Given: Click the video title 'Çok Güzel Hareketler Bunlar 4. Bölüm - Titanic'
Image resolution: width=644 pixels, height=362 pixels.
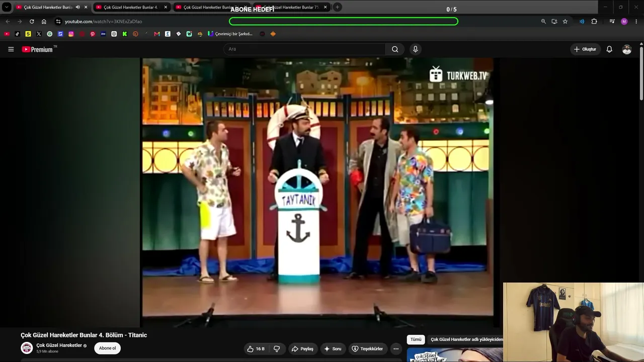Looking at the screenshot, I should pos(84,335).
